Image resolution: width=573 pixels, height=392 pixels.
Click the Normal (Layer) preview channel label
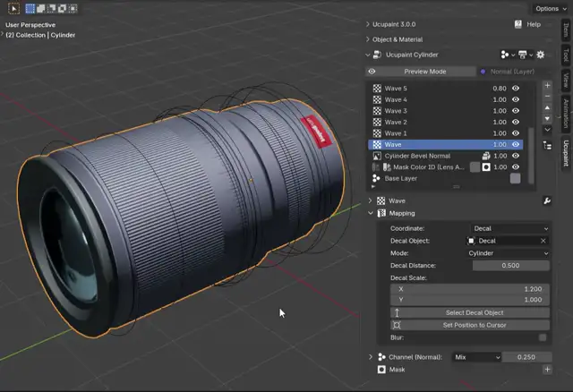(512, 72)
